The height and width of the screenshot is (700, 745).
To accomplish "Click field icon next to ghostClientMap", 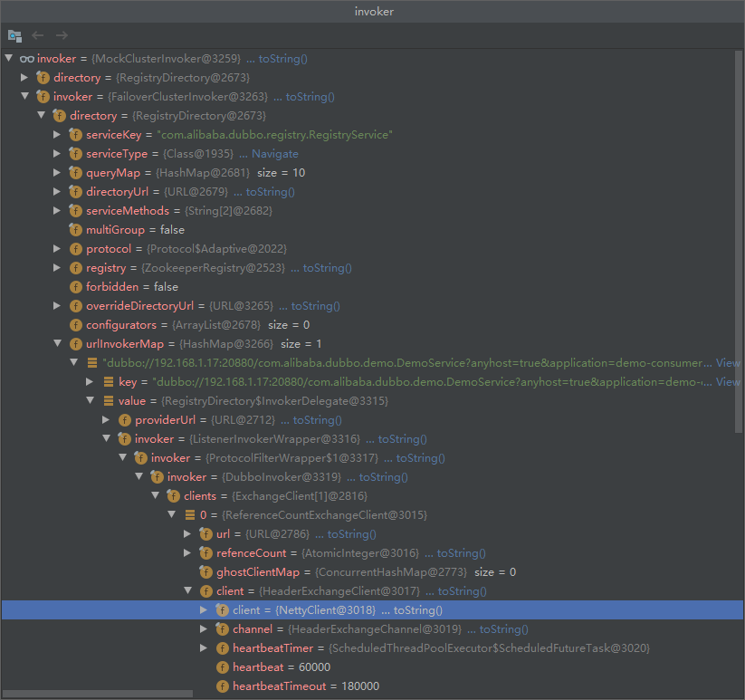I will [205, 571].
